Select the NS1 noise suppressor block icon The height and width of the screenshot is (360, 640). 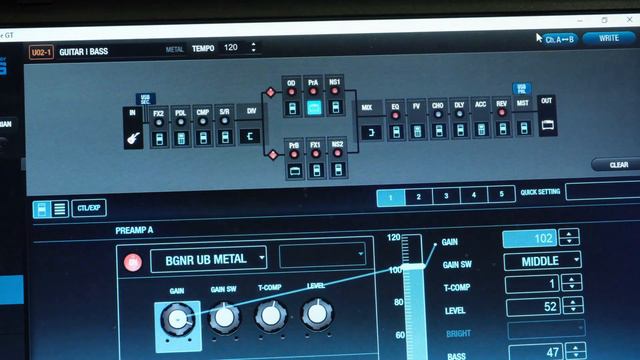336,107
